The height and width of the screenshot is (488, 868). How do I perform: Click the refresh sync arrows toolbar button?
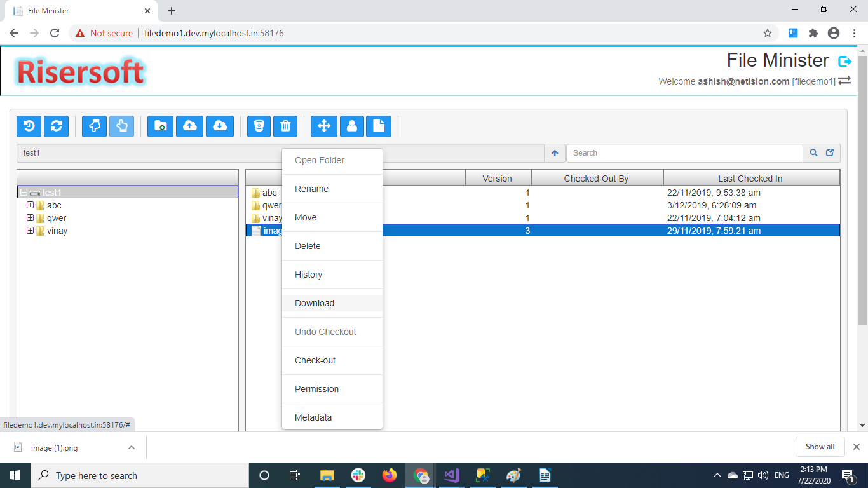tap(56, 126)
